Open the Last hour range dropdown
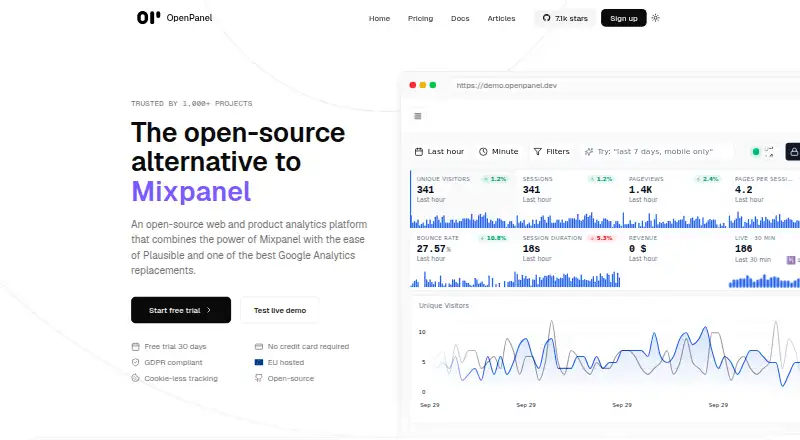Image resolution: width=800 pixels, height=440 pixels. pyautogui.click(x=440, y=152)
